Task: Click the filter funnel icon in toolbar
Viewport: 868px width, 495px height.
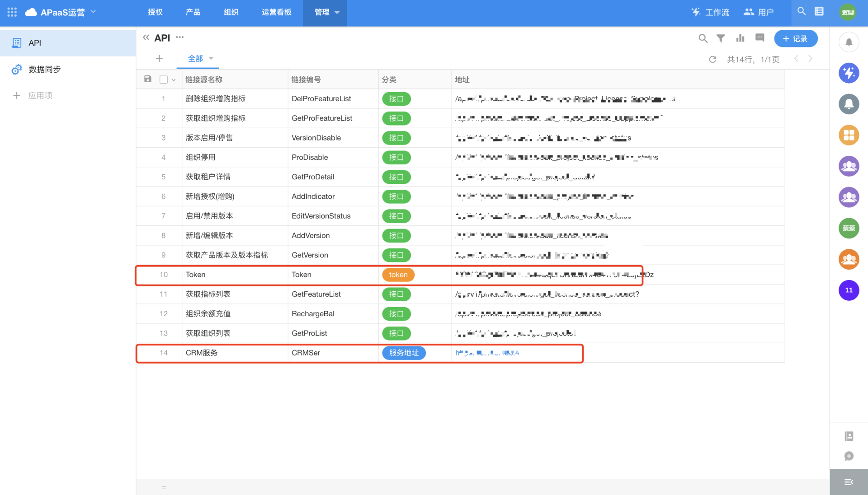Action: coord(721,38)
